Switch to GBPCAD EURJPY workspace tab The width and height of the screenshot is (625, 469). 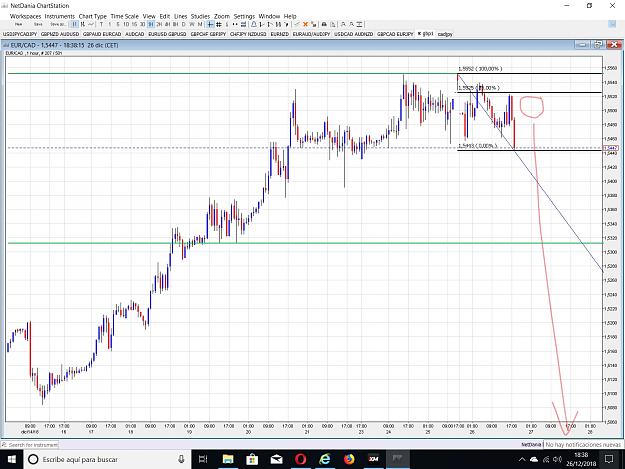(x=395, y=34)
